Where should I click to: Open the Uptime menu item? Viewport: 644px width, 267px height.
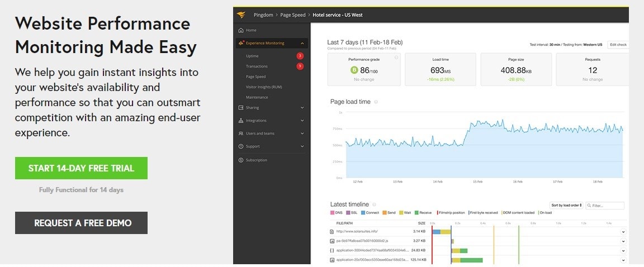[252, 56]
